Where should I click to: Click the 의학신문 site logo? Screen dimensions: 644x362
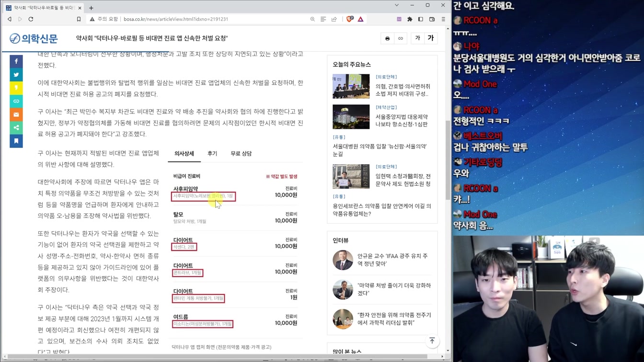click(34, 38)
